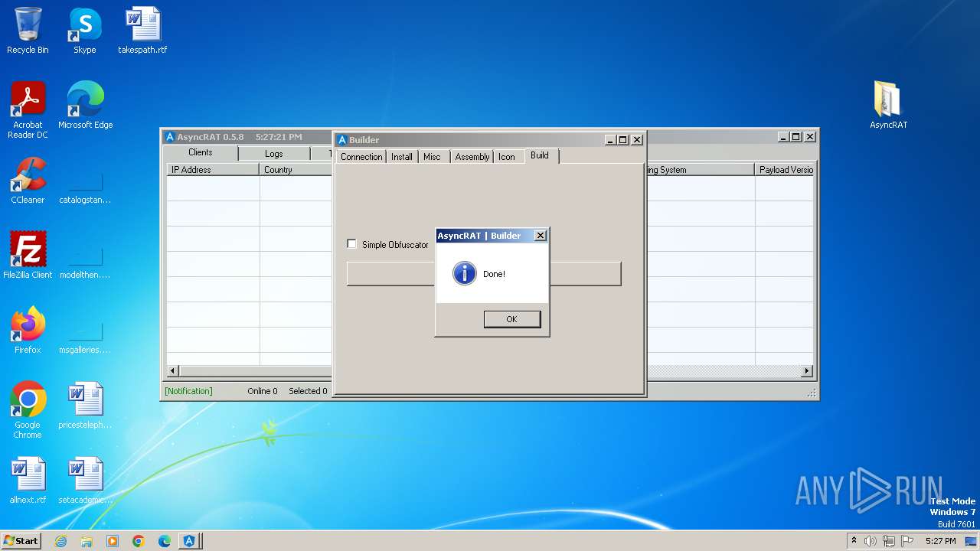Select the allnext.rtf document icon
980x551 pixels.
(28, 481)
